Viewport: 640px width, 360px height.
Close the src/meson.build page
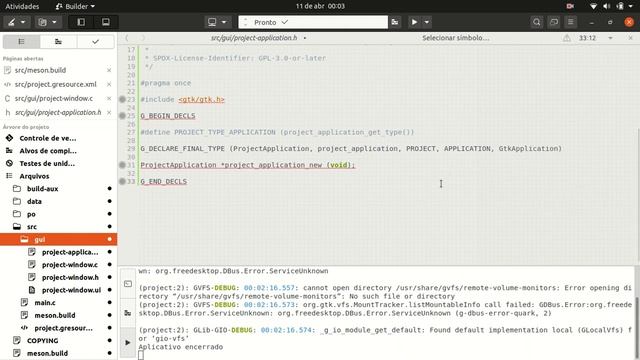click(109, 70)
